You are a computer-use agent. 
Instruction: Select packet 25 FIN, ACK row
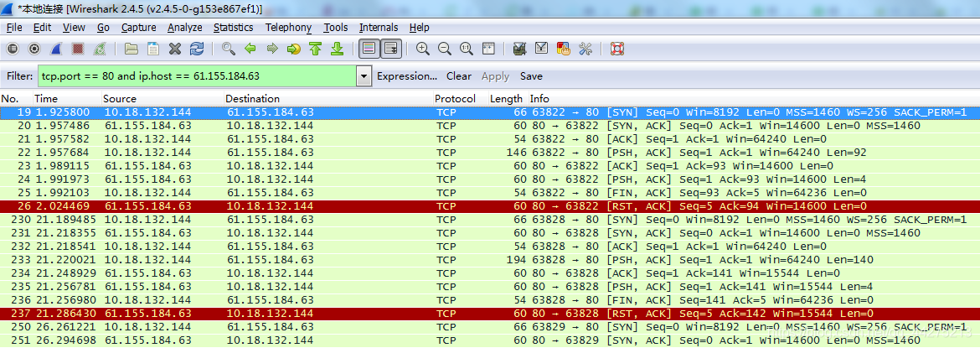(490, 193)
